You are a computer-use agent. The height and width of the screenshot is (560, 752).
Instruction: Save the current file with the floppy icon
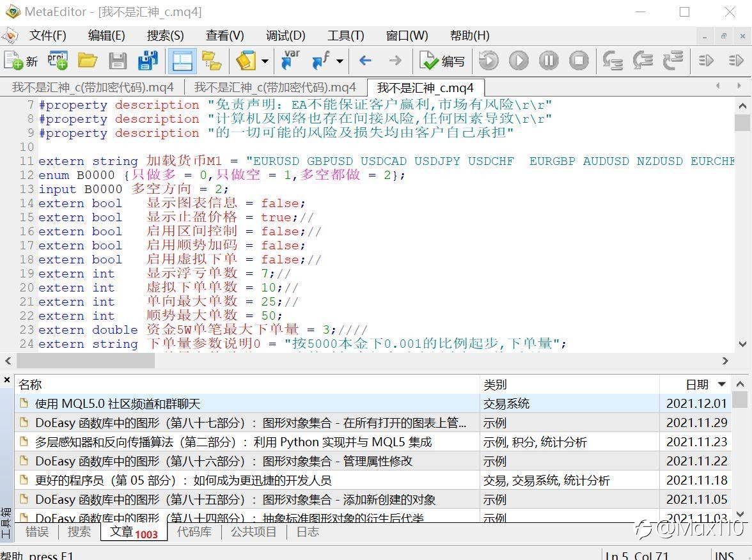pos(118,61)
